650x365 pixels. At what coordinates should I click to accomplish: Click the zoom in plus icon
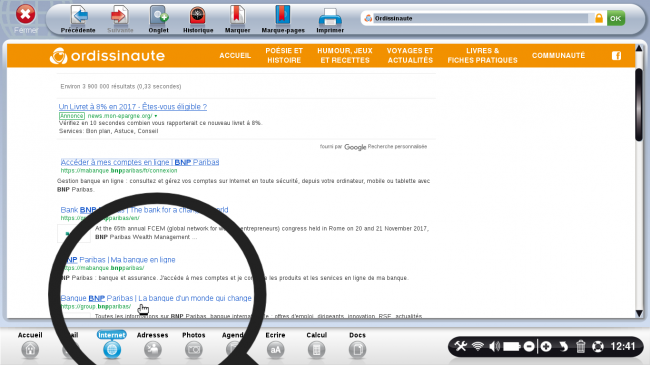coord(546,346)
